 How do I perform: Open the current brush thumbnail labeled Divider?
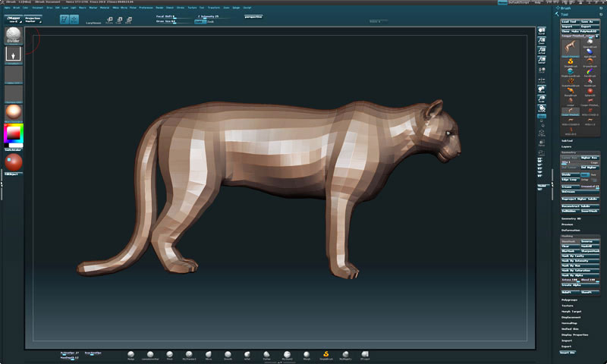13,35
